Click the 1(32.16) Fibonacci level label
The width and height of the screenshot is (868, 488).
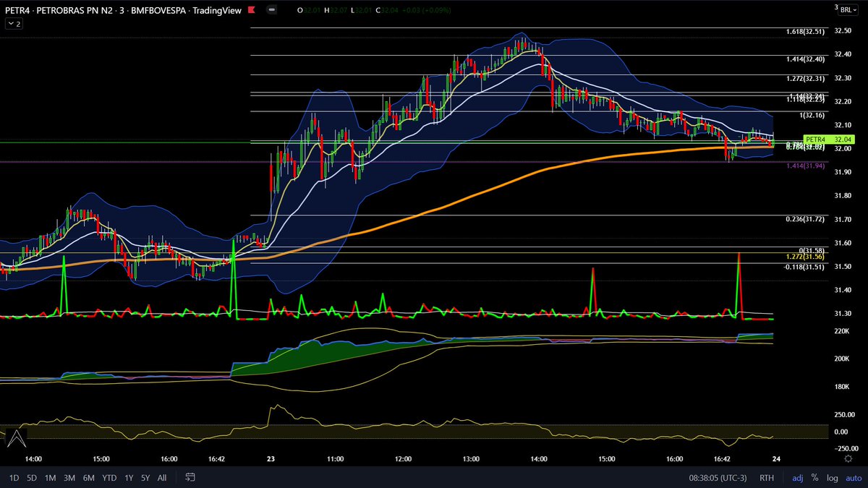812,116
